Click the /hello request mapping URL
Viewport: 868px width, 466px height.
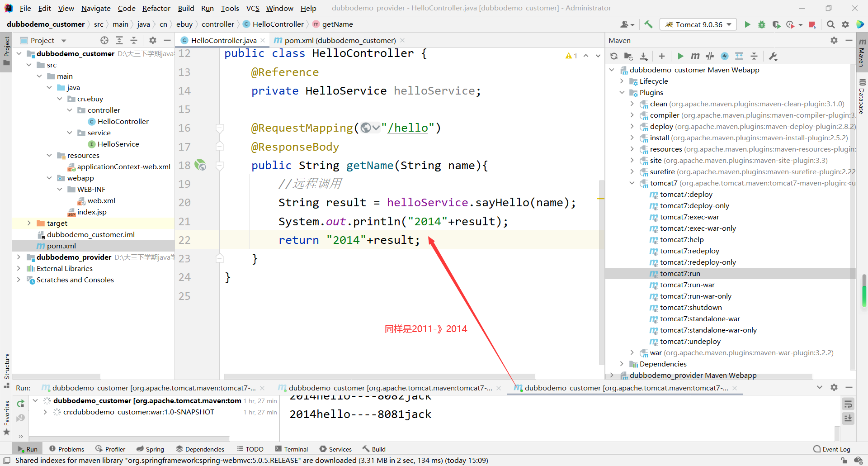408,128
